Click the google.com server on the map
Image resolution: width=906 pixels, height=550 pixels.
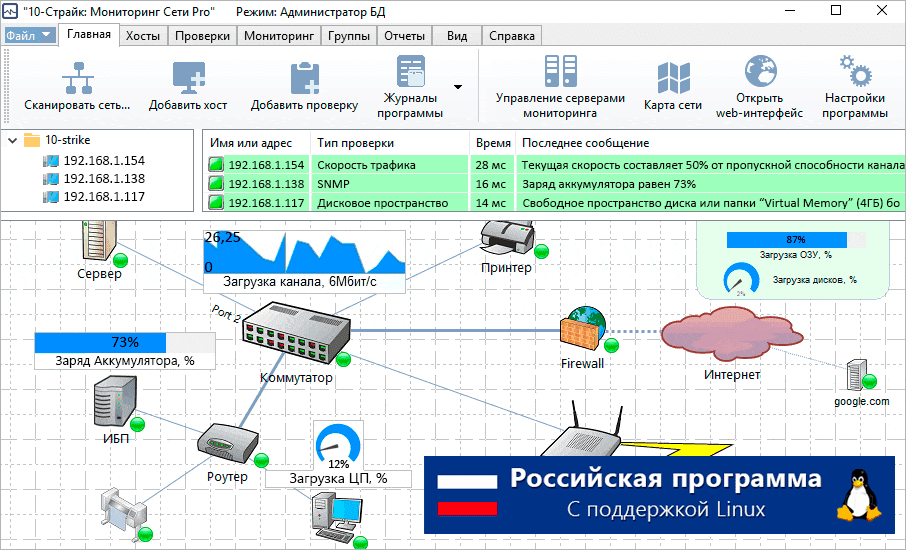point(858,375)
